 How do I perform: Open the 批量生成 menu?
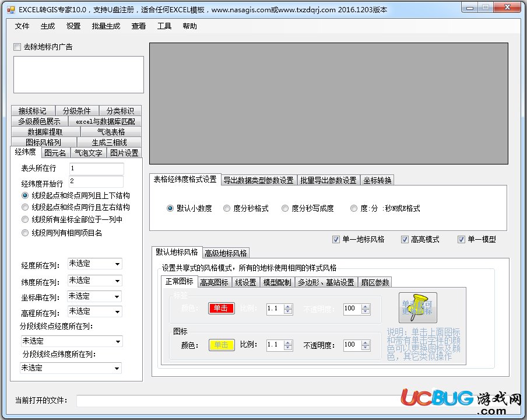point(106,26)
